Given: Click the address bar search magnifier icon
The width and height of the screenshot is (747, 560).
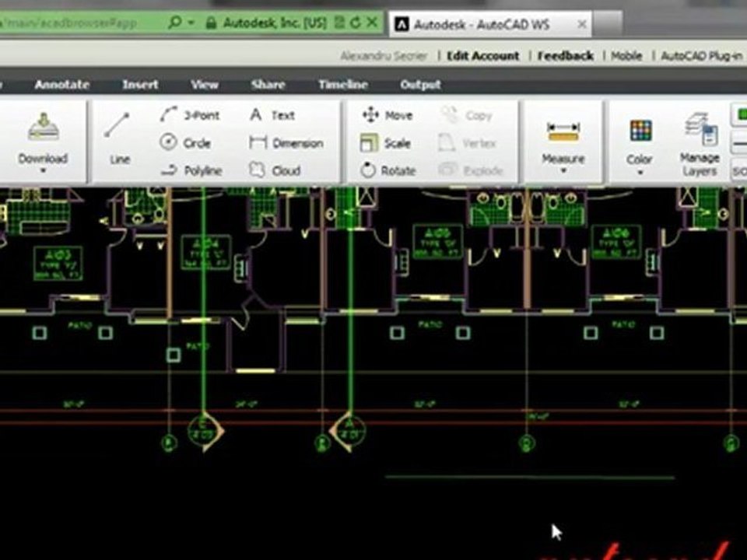Looking at the screenshot, I should point(175,22).
